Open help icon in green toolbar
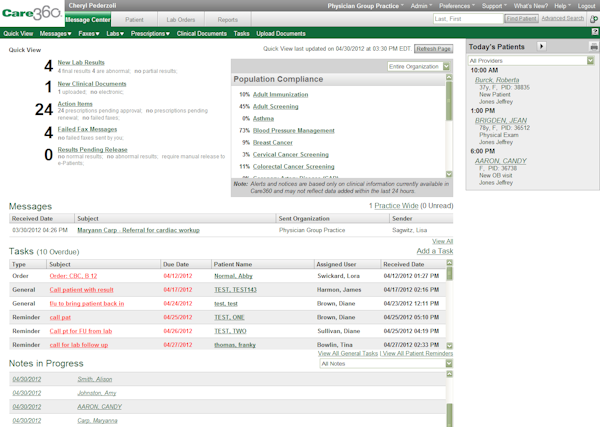The width and height of the screenshot is (600, 427). 595,32
